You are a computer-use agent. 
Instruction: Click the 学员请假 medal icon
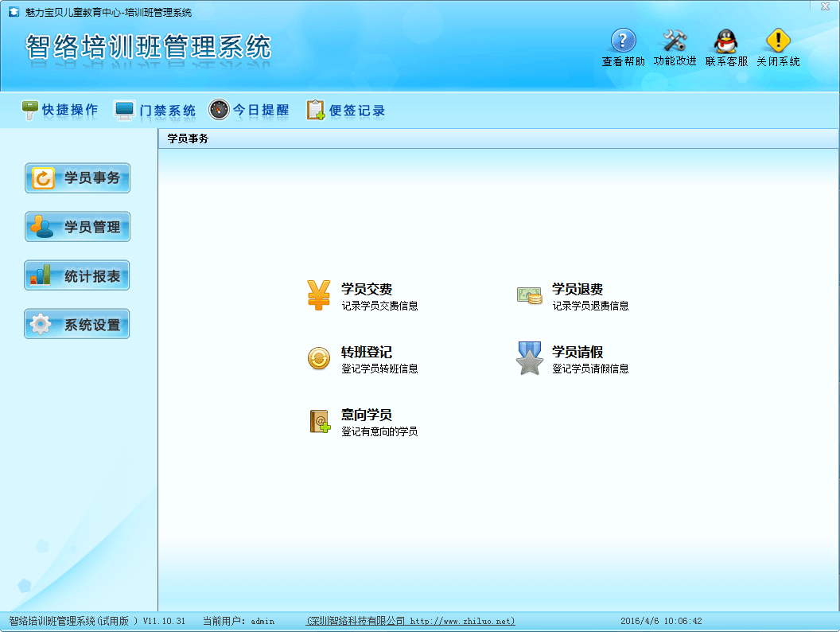(x=529, y=358)
